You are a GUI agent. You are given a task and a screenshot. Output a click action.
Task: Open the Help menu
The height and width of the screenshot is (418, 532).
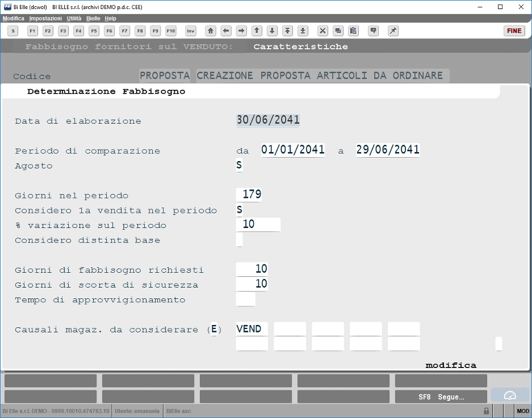tap(110, 18)
